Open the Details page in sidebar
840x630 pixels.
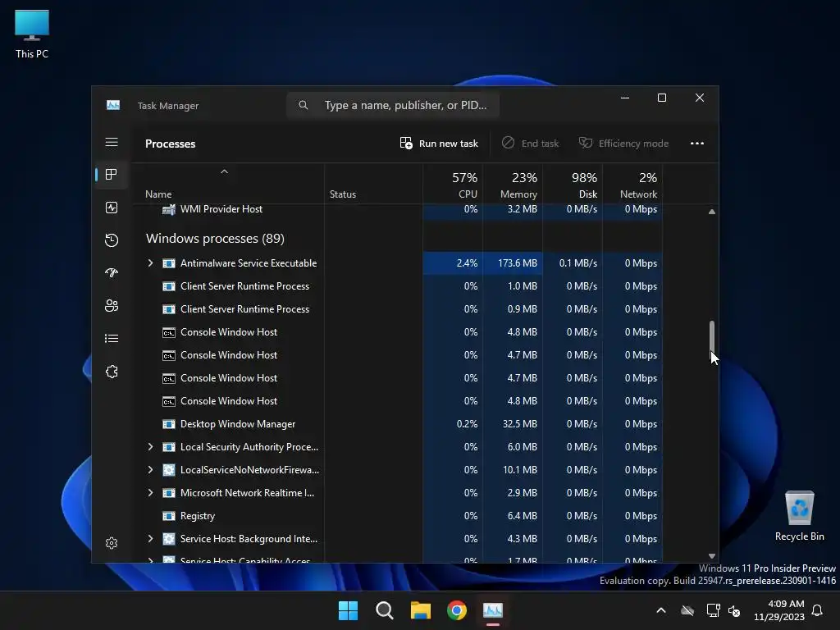click(112, 339)
